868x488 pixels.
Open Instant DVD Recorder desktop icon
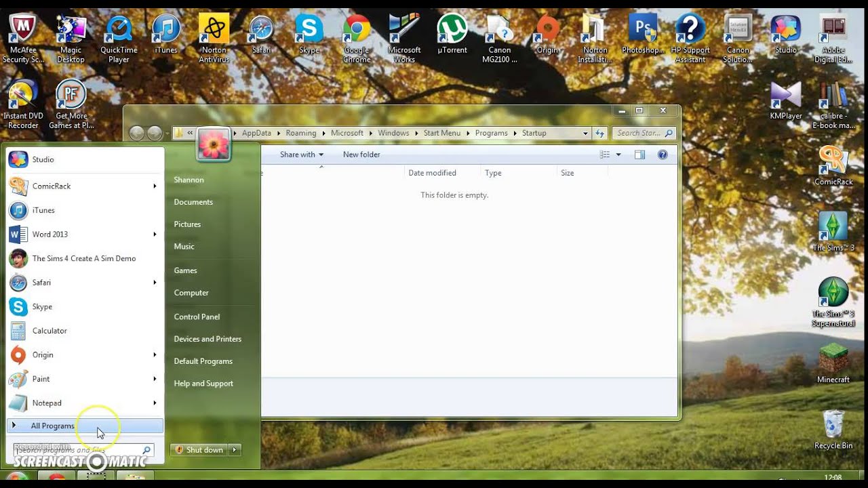point(23,104)
